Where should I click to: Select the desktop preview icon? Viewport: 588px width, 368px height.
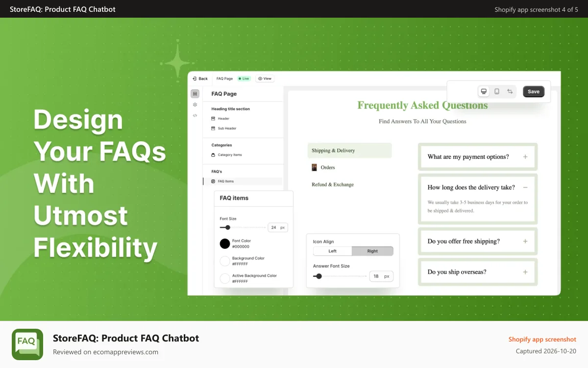click(484, 92)
